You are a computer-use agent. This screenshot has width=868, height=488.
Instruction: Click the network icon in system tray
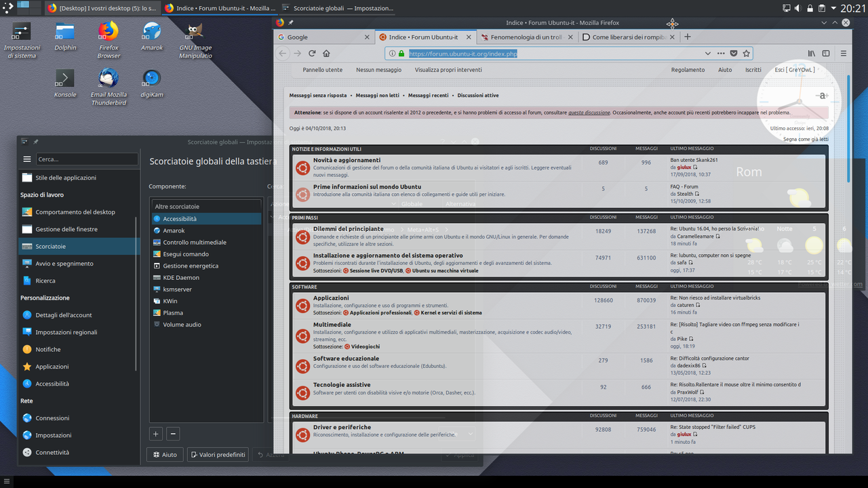786,8
